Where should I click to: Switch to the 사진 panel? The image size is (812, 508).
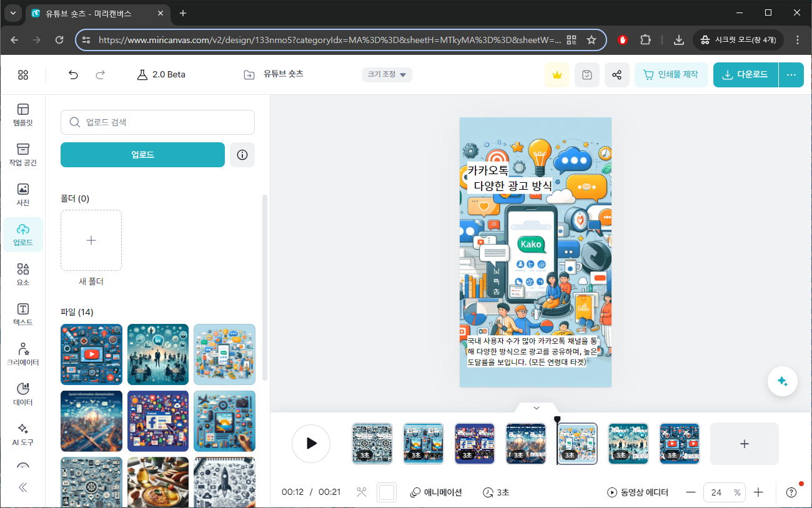click(x=23, y=195)
